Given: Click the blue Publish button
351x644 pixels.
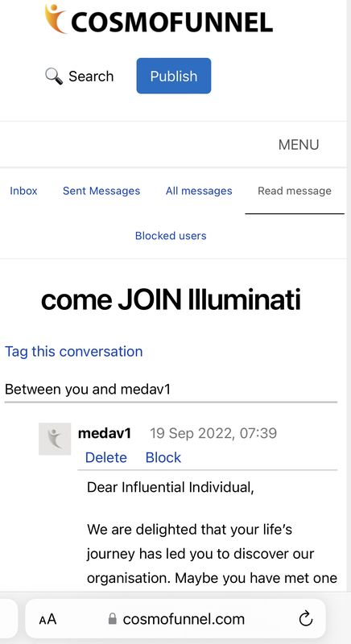Looking at the screenshot, I should point(174,76).
